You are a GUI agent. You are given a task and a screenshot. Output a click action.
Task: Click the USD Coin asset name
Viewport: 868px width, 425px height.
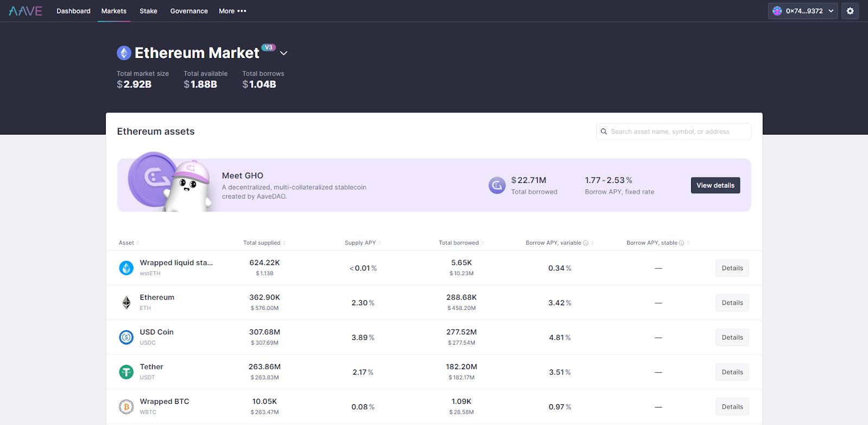(x=157, y=332)
